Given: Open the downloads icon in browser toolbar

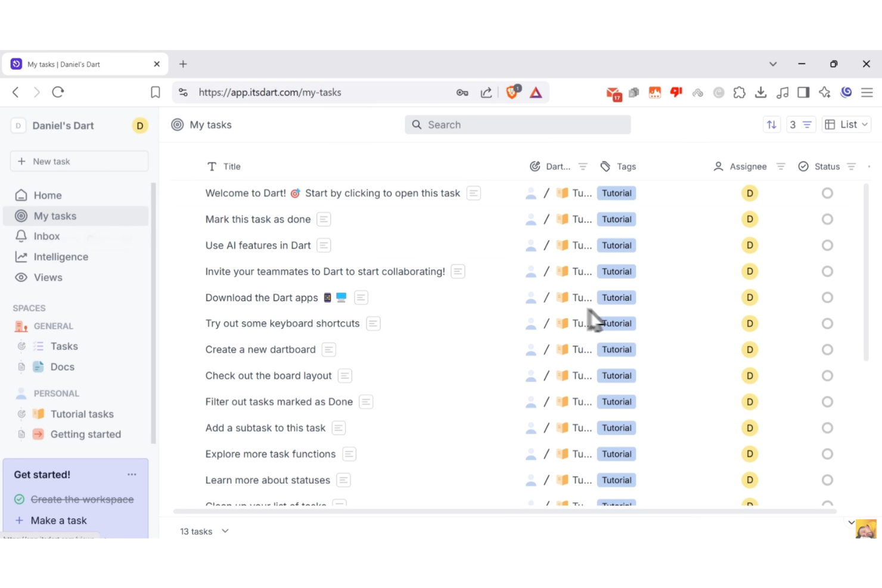Looking at the screenshot, I should click(x=761, y=92).
